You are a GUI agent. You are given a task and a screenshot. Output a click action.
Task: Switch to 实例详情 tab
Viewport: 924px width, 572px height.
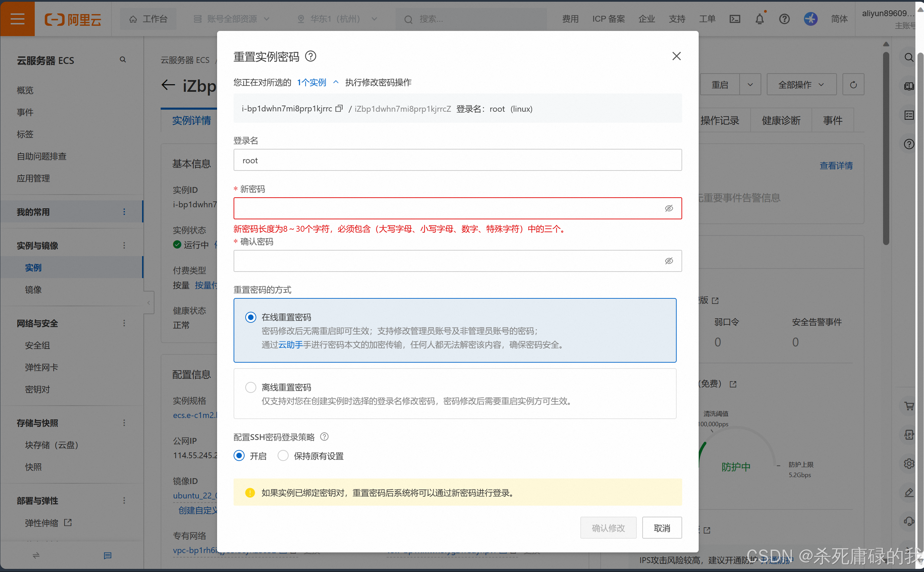pyautogui.click(x=191, y=121)
